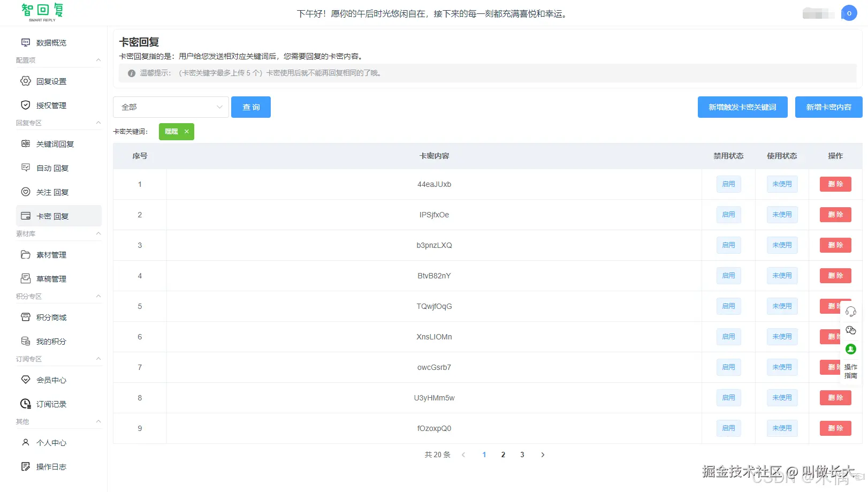This screenshot has width=868, height=492.
Task: Select the 关键词回复 icon in the sidebar
Action: [x=25, y=143]
